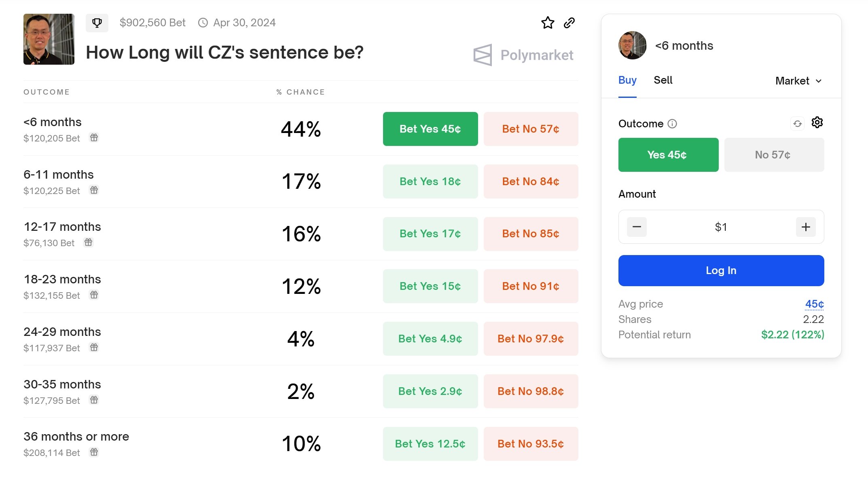Click gift icon under 36 months or more
Viewport: 868px width, 479px height.
(x=94, y=452)
